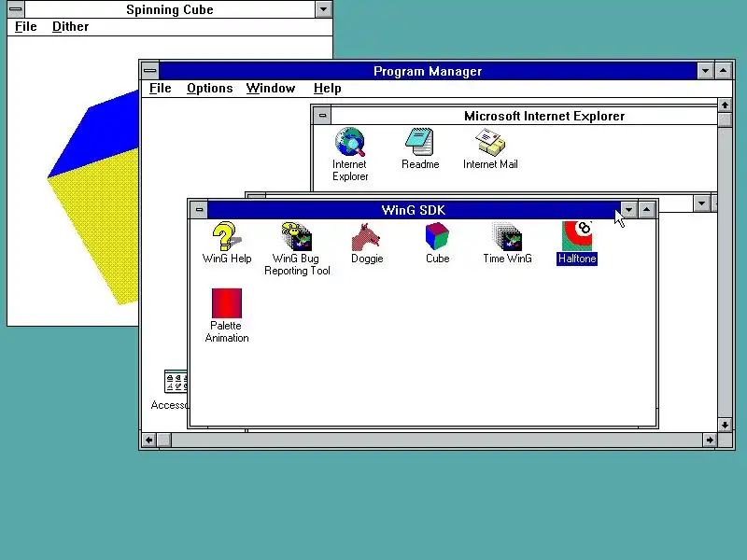Minimize the WinG SDK group window
Screen dimensions: 747x560
[x=628, y=209]
